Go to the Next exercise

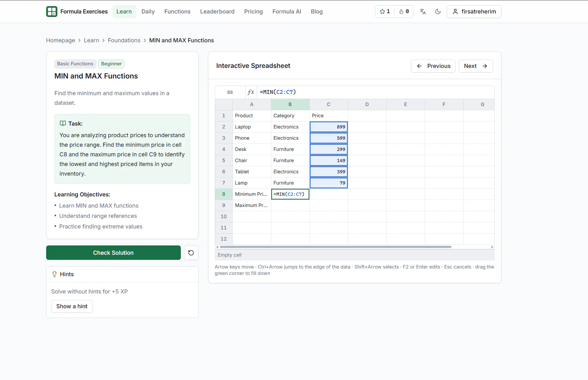pyautogui.click(x=476, y=66)
